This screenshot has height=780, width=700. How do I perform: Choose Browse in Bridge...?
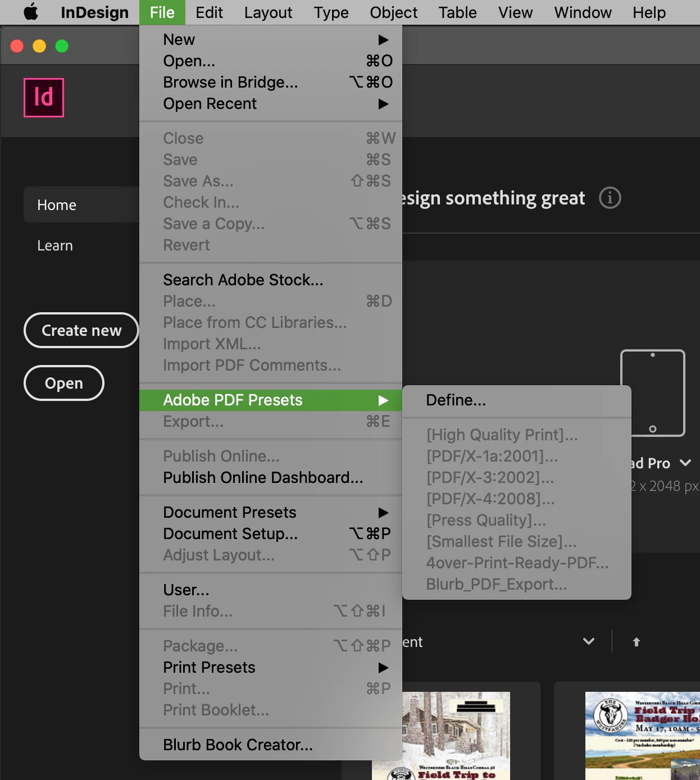(271, 82)
